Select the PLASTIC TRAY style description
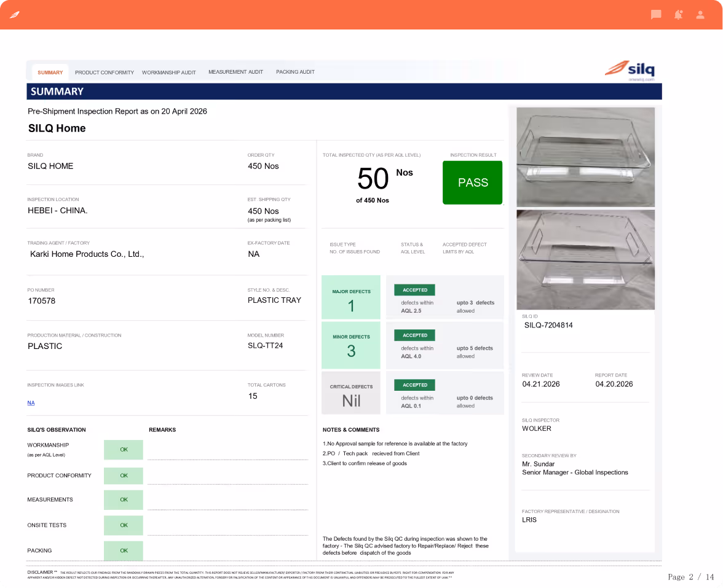The image size is (723, 588). point(274,300)
